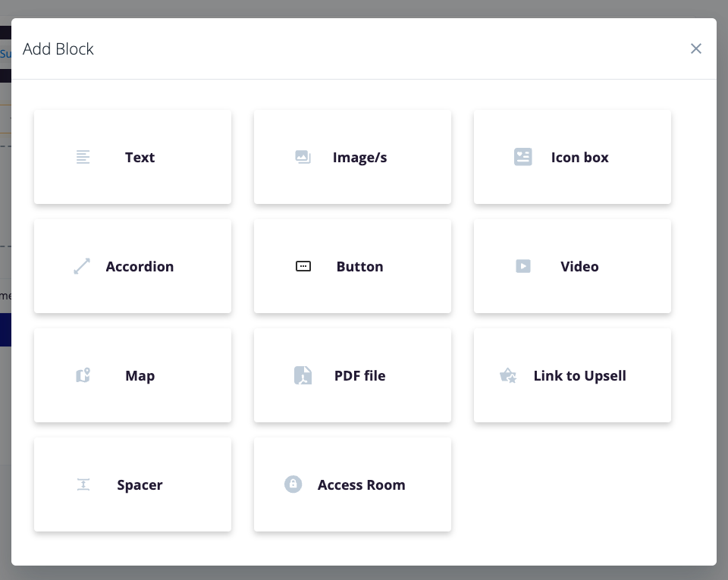Click the Button block icon
The image size is (728, 580).
point(303,266)
